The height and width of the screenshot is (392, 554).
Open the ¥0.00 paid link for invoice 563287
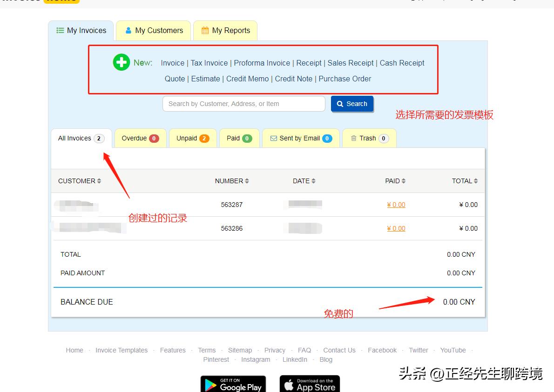[396, 205]
